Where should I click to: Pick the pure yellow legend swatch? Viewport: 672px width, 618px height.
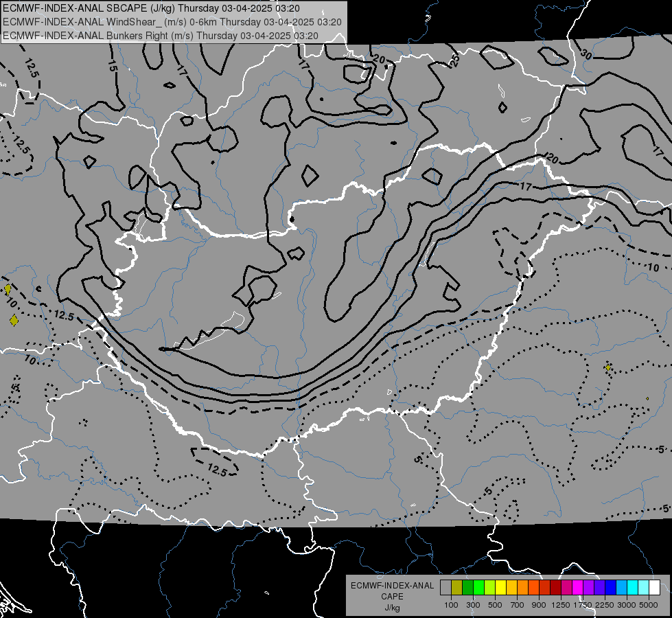point(500,587)
